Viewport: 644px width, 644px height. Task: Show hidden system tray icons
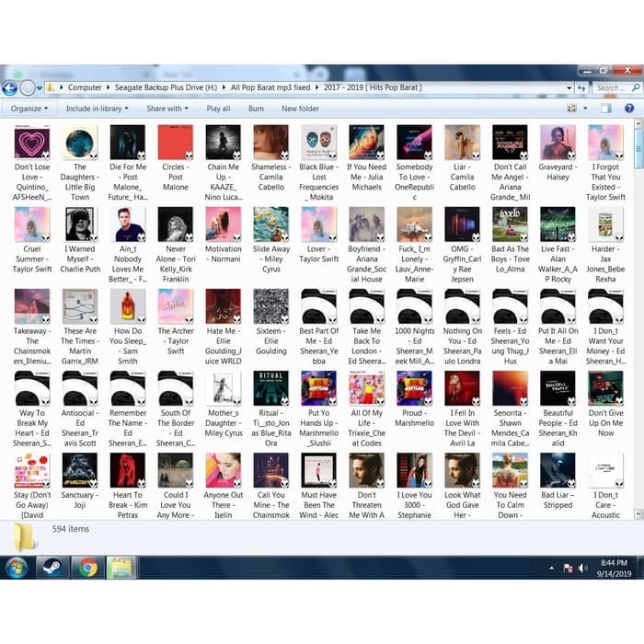[554, 568]
